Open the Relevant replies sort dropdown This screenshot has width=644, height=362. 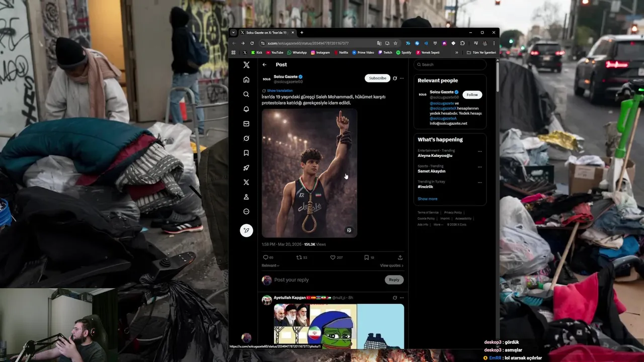coord(270,265)
